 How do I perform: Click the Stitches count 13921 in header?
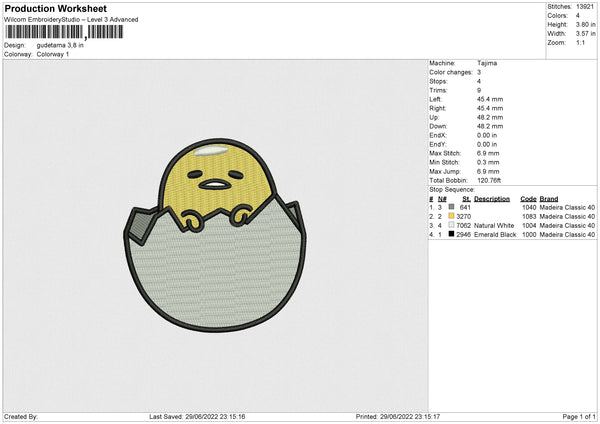pyautogui.click(x=587, y=8)
